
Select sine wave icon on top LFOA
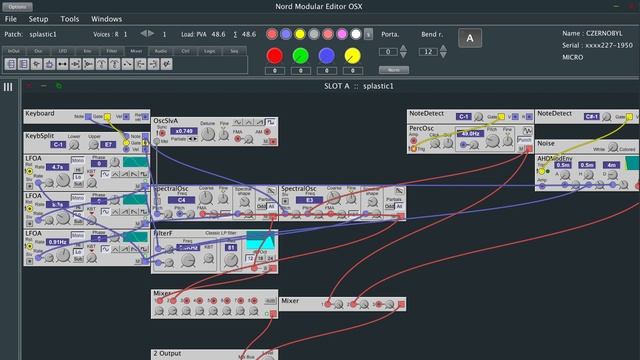105,174
